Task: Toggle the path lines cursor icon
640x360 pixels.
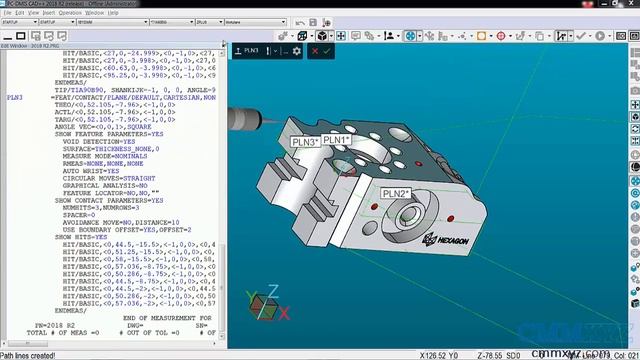Action: click(562, 36)
